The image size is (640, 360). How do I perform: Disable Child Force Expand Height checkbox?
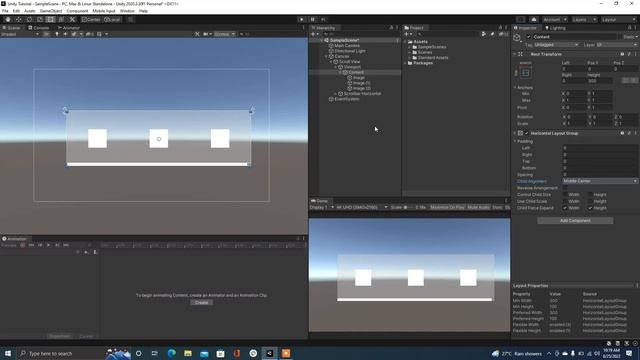[590, 208]
